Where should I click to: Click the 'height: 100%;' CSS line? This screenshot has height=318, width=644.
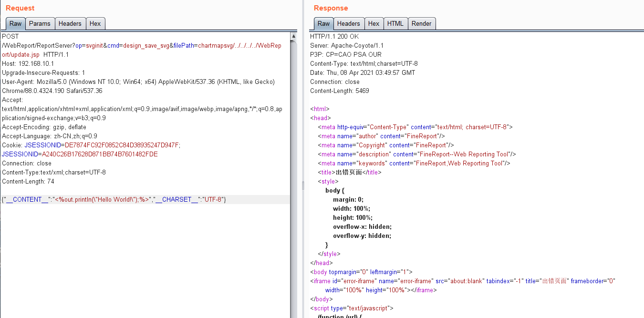click(x=353, y=217)
